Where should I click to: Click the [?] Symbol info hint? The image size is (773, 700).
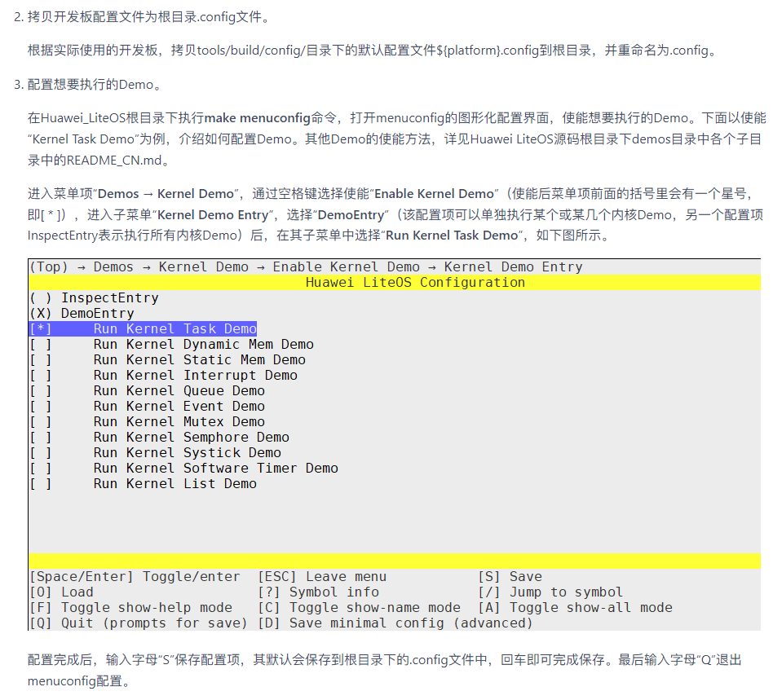click(x=319, y=592)
